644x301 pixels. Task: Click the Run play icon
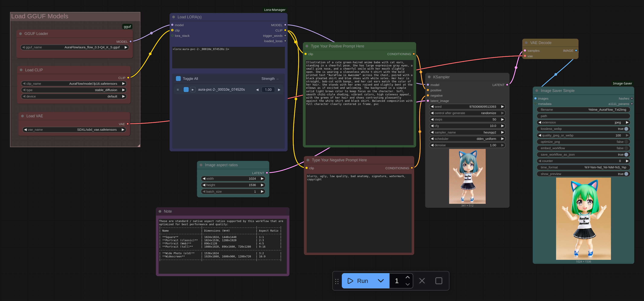[350, 281]
